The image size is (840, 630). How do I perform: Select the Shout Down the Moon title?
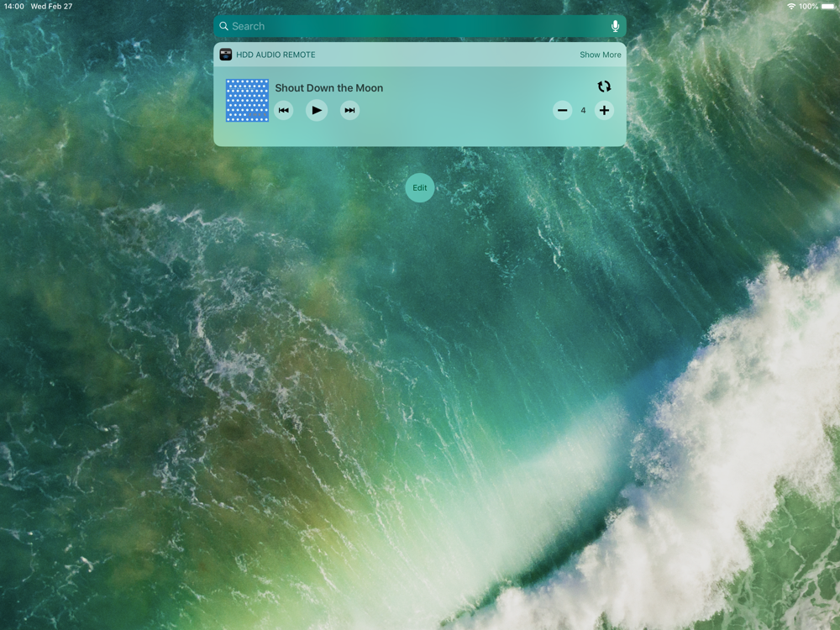click(329, 88)
